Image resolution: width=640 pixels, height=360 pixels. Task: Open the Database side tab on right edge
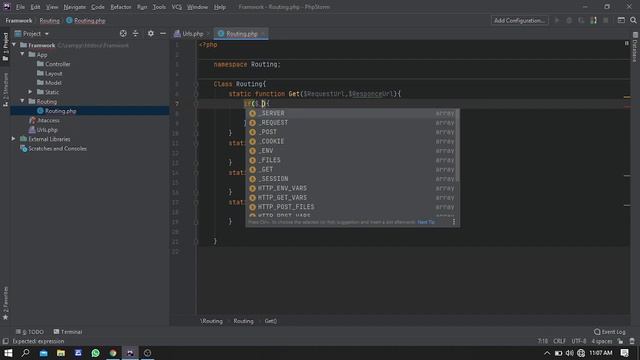tap(635, 47)
